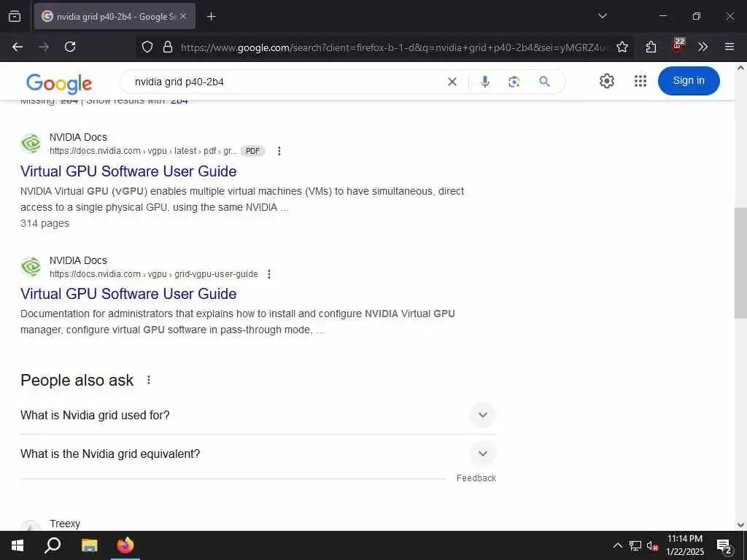Click docs.nvidia.com grid-vgpu-user-guide URL breadcrumb

click(153, 274)
